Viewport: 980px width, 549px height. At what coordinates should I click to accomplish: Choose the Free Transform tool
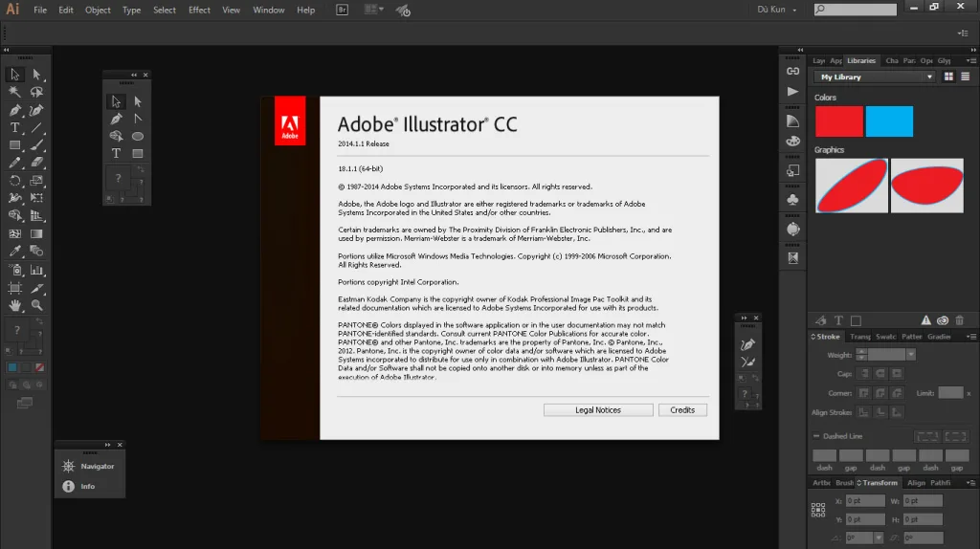click(36, 198)
